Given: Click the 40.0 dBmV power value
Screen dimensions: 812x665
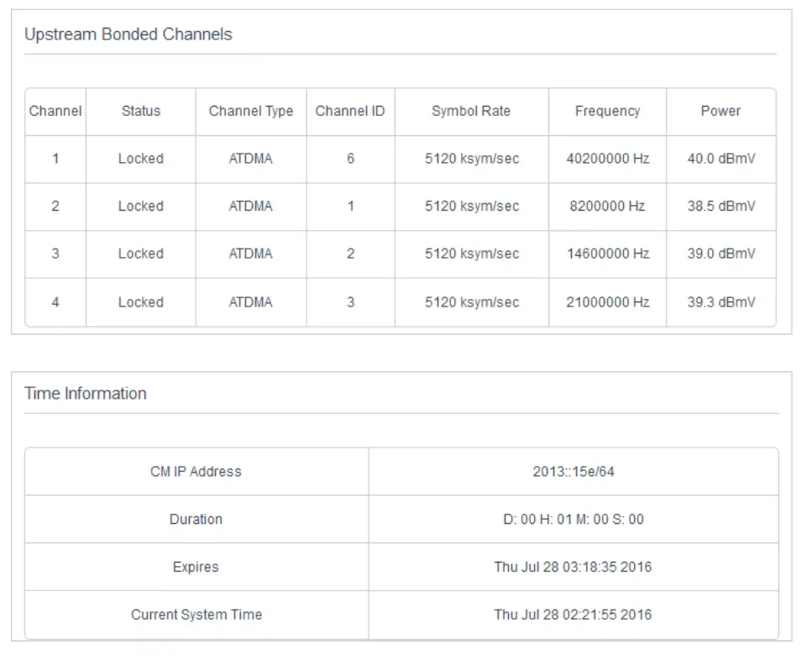Looking at the screenshot, I should click(720, 159).
